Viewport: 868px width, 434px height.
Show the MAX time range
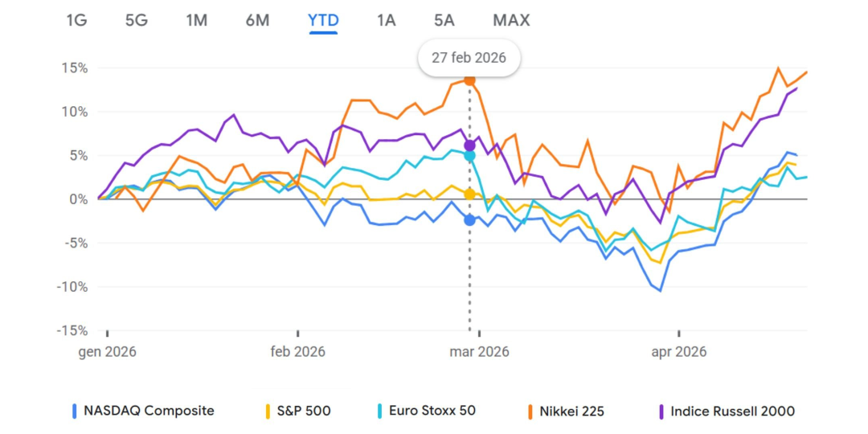tap(511, 20)
